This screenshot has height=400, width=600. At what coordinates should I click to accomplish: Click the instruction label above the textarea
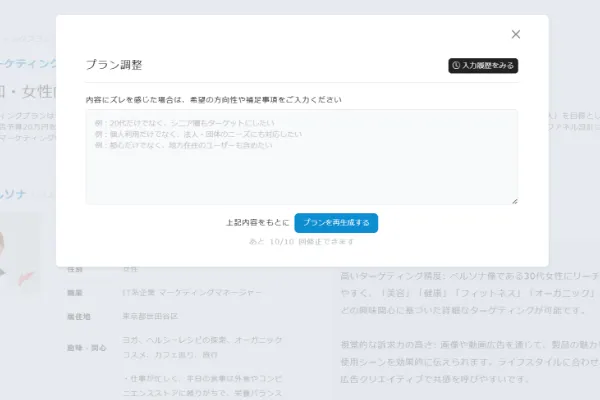pos(214,100)
